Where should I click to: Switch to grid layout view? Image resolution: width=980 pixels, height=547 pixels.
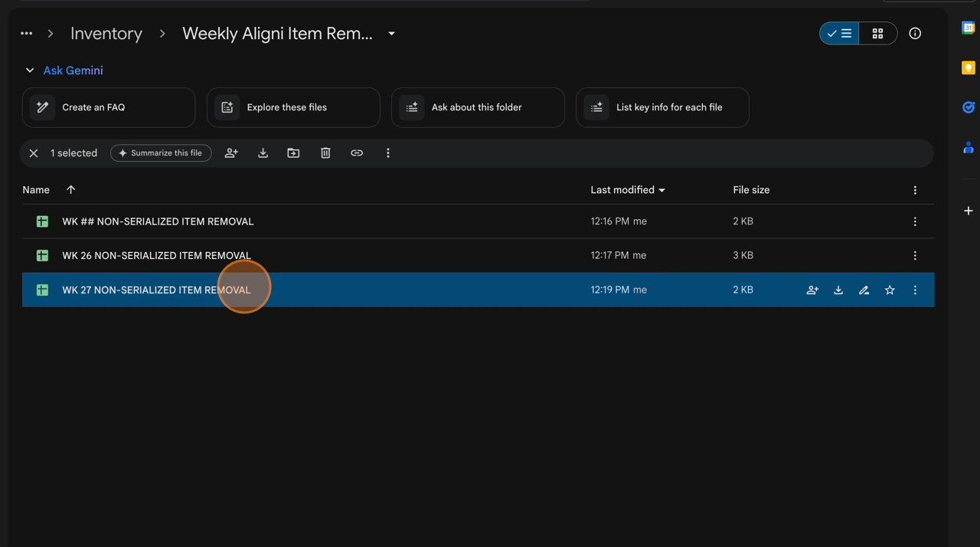pos(877,34)
